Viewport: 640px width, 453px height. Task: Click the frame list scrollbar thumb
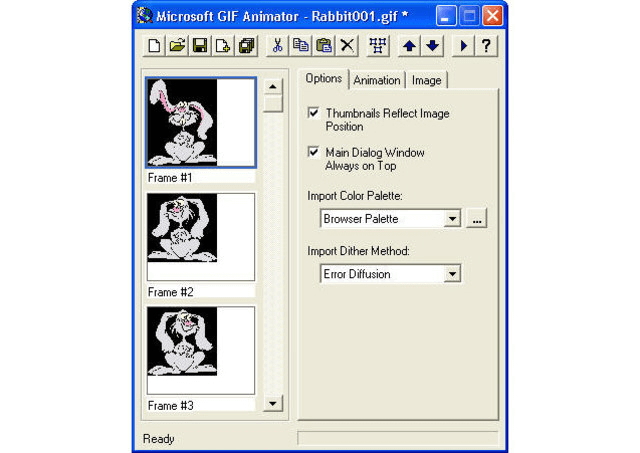point(273,104)
